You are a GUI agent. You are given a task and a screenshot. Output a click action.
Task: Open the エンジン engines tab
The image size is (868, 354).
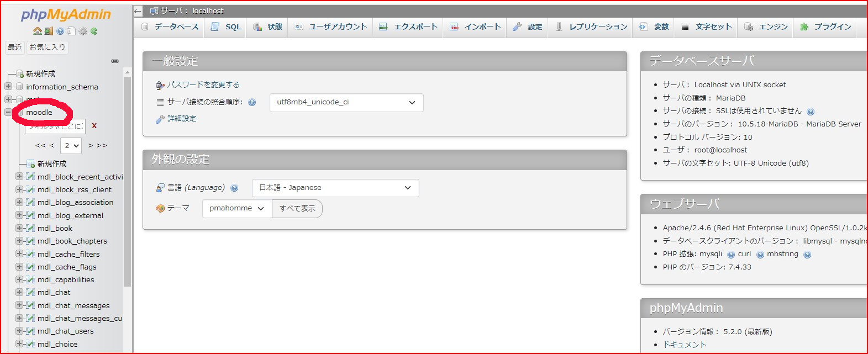[766, 27]
